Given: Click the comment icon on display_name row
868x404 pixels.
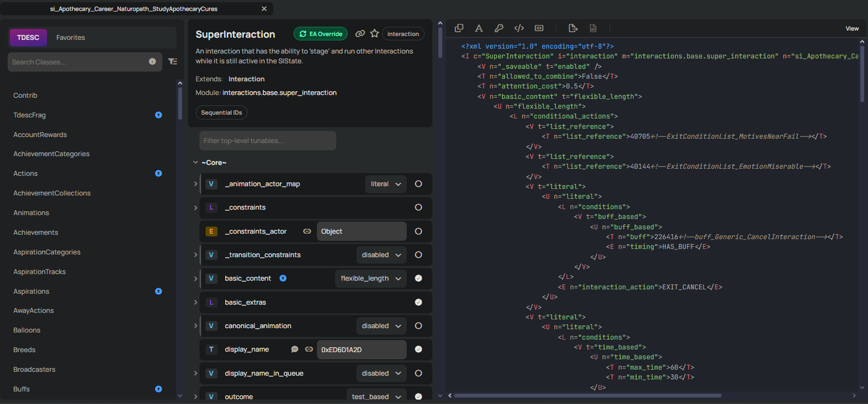Looking at the screenshot, I should pos(295,349).
